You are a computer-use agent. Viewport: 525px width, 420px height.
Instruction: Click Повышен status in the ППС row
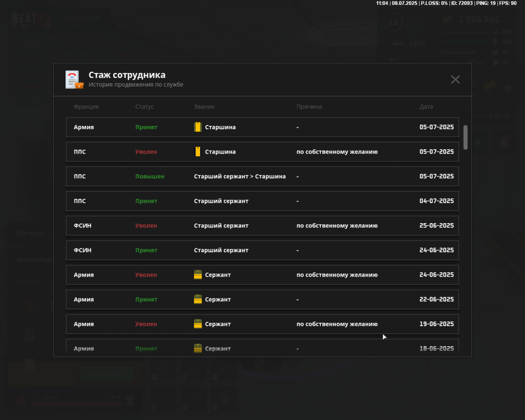tap(150, 176)
